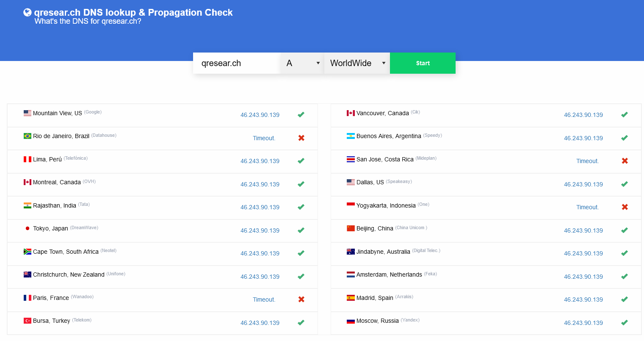Open the IP address link for Lima, Perú
The width and height of the screenshot is (644, 341).
(260, 161)
